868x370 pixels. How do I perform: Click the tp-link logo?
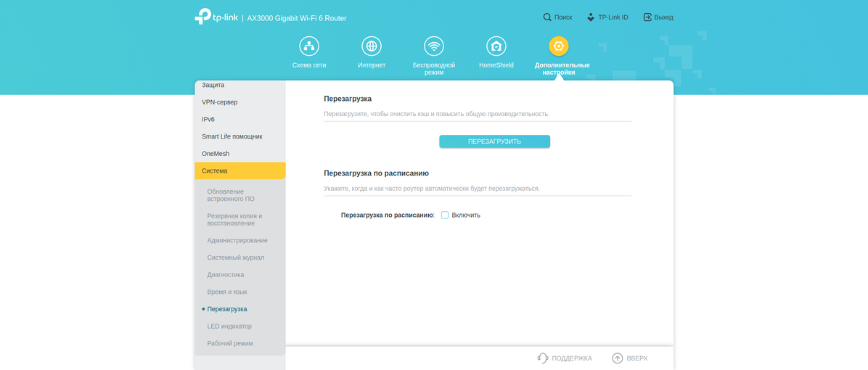click(216, 17)
